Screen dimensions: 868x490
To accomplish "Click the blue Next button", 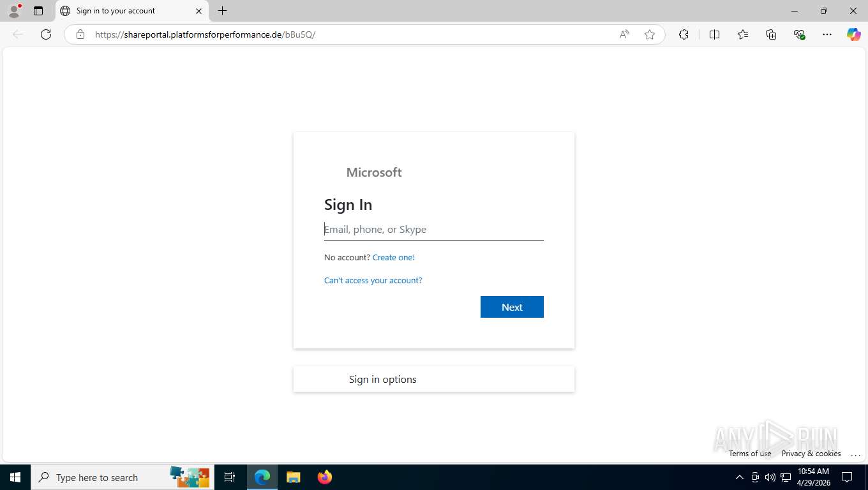I will (512, 307).
